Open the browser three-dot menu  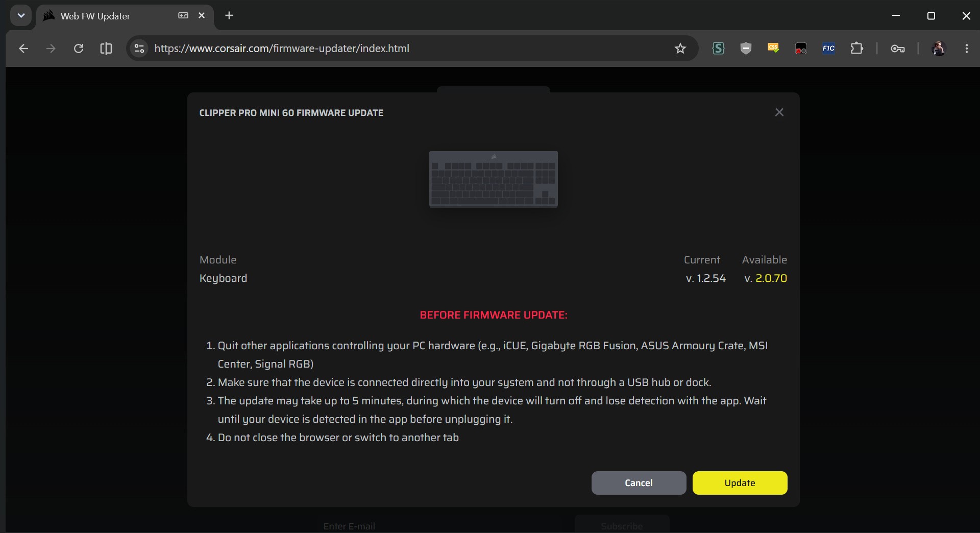click(967, 49)
